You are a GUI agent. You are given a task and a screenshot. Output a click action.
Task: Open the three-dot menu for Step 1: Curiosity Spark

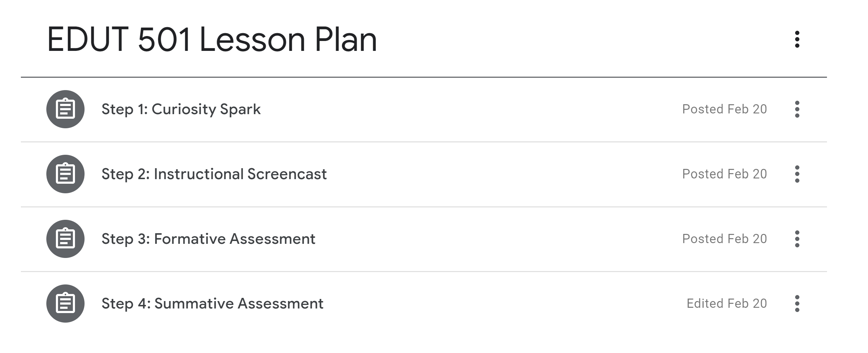(x=797, y=109)
